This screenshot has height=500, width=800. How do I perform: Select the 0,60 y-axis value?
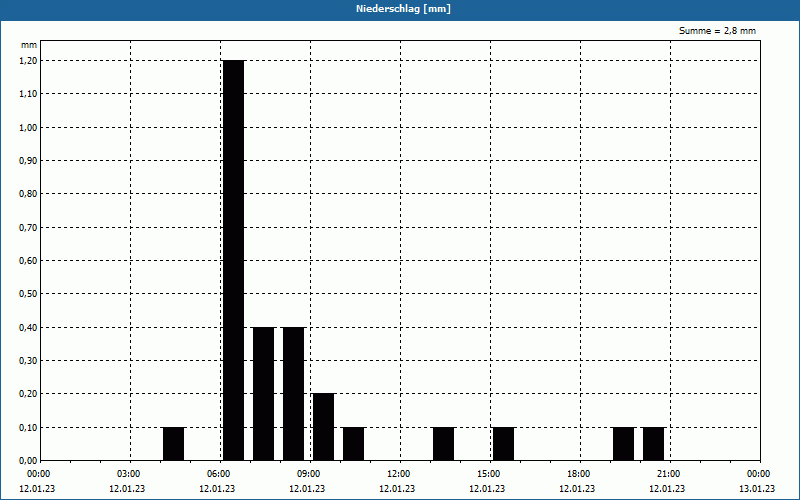click(28, 261)
